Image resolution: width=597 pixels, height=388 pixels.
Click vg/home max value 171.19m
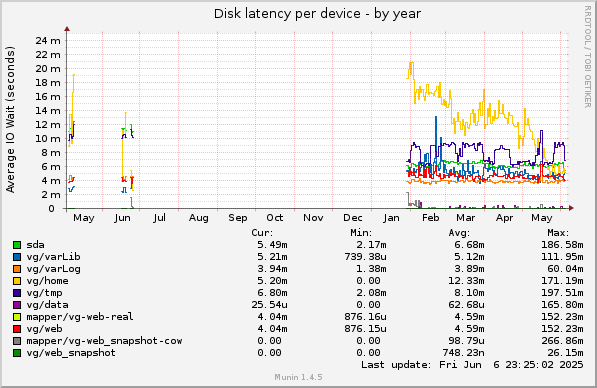coord(562,281)
